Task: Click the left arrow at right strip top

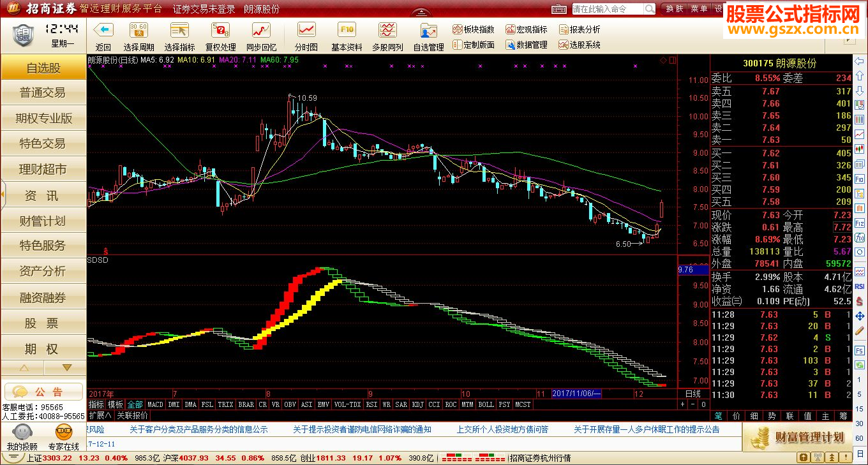Action: [x=860, y=61]
